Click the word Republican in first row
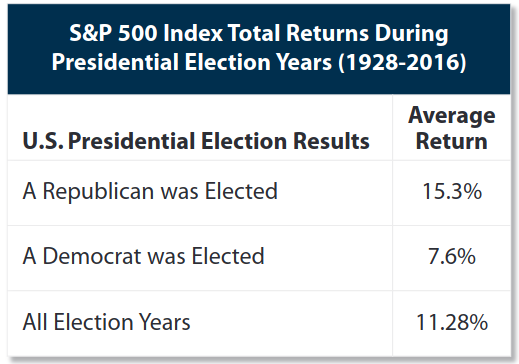This screenshot has height=364, width=519. pyautogui.click(x=99, y=192)
